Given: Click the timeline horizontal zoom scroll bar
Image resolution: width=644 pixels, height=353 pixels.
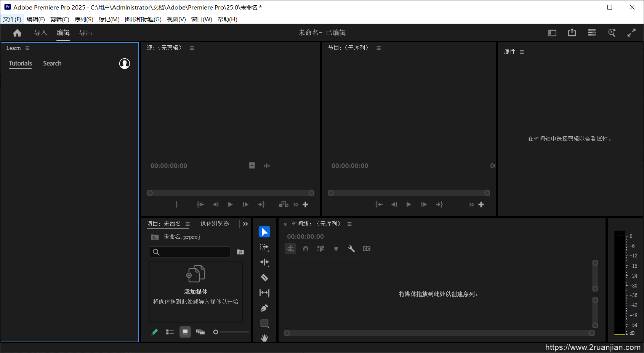Looking at the screenshot, I should tap(439, 333).
